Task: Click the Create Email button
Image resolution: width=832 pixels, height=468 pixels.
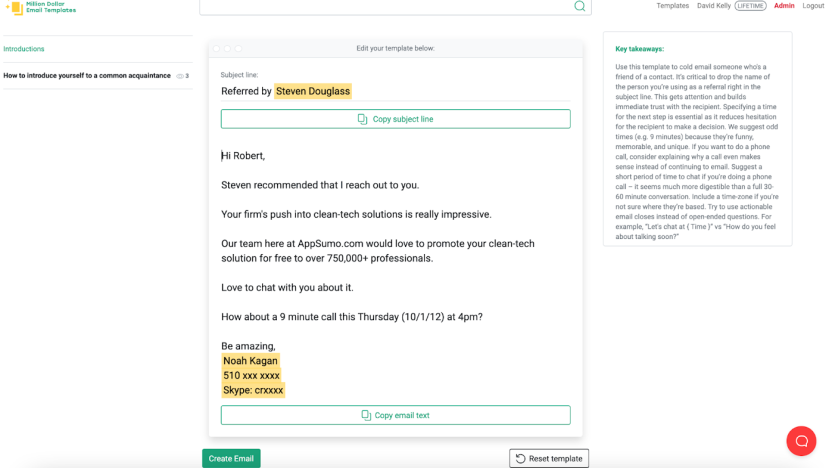Action: [231, 458]
